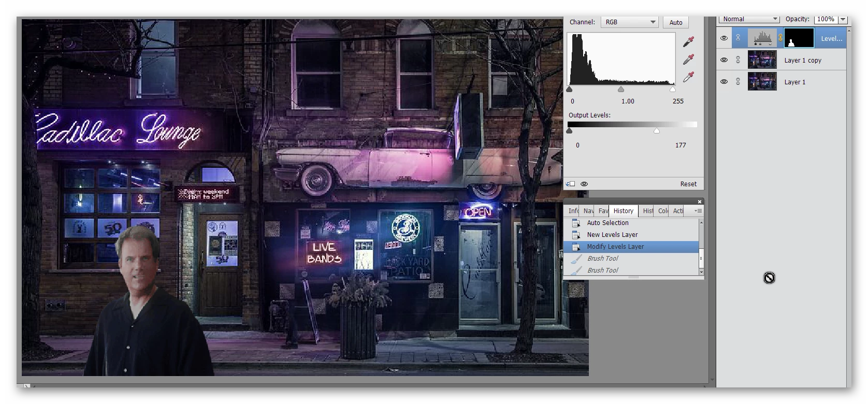
Task: Click the Output Levels white slider handle
Action: [657, 131]
